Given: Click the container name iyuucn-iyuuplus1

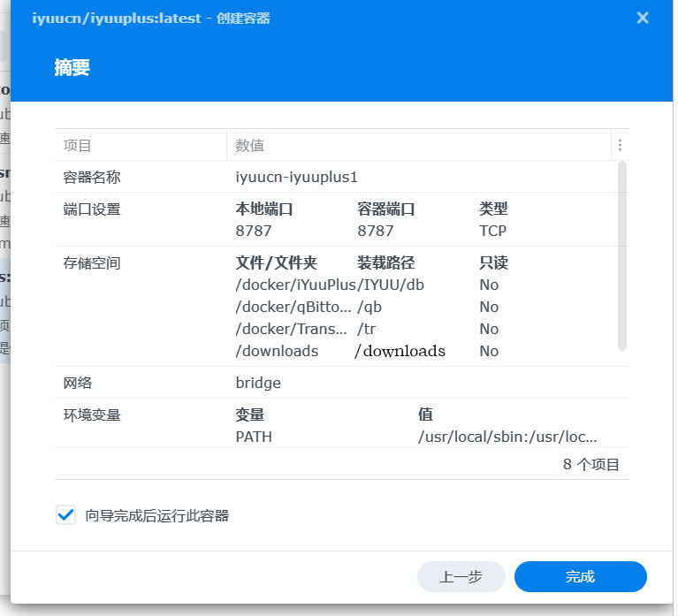Looking at the screenshot, I should point(297,177).
